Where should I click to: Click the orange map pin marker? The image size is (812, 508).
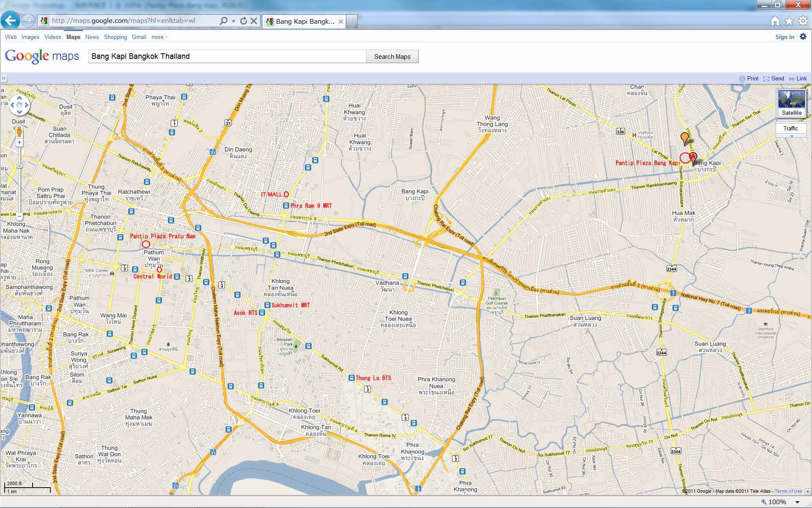(684, 138)
